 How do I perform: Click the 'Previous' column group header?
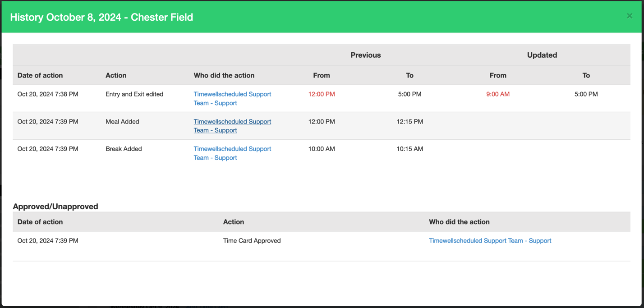(x=365, y=55)
